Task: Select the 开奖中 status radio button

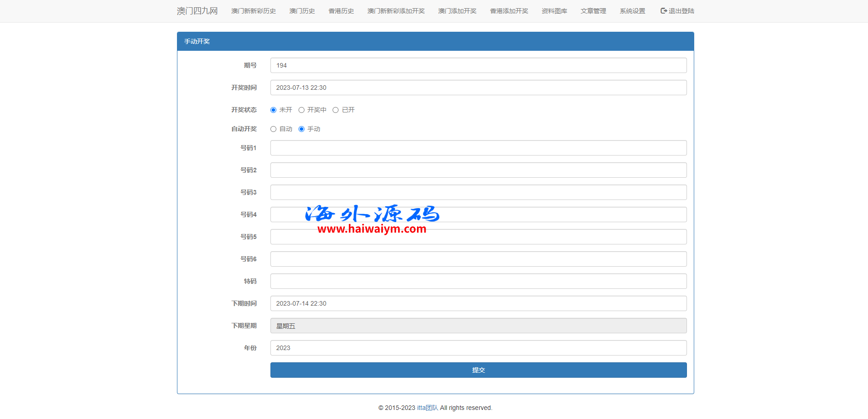Action: pos(301,110)
